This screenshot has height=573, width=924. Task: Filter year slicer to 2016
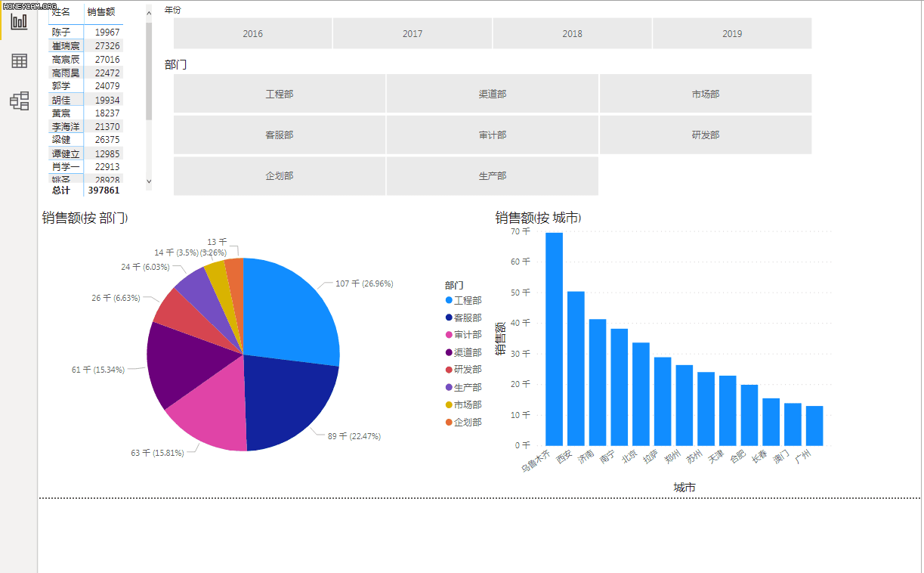coord(253,33)
